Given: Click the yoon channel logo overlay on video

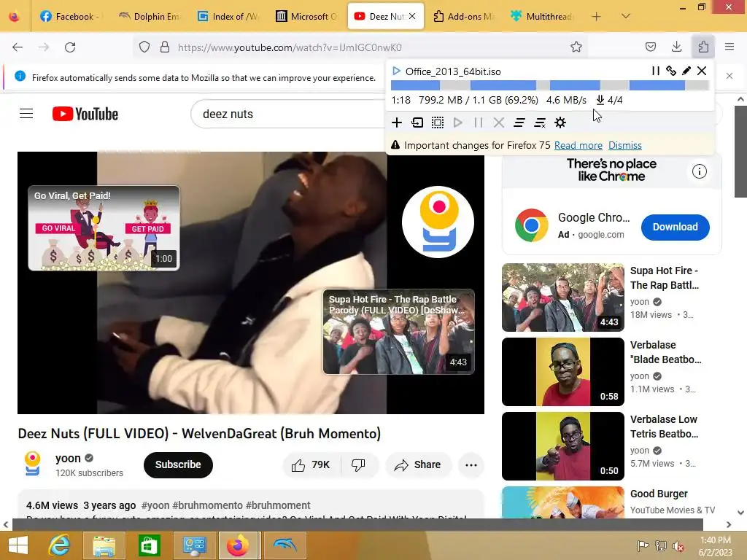Looking at the screenshot, I should click(x=438, y=222).
